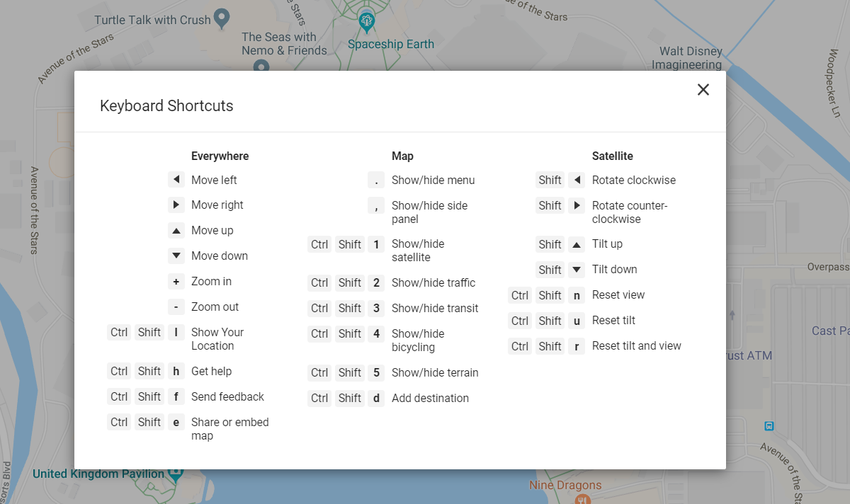The image size is (850, 504).
Task: Click the up arrow key for Move up
Action: point(176,230)
